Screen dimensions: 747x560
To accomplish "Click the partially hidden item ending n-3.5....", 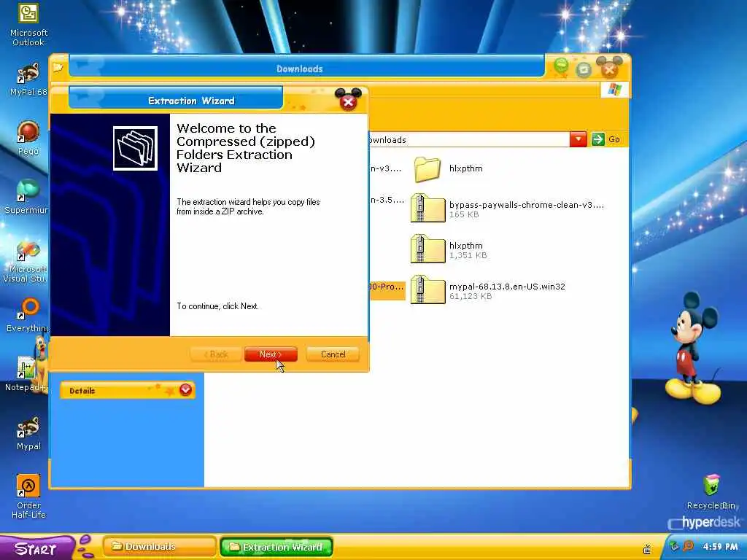I will 387,200.
